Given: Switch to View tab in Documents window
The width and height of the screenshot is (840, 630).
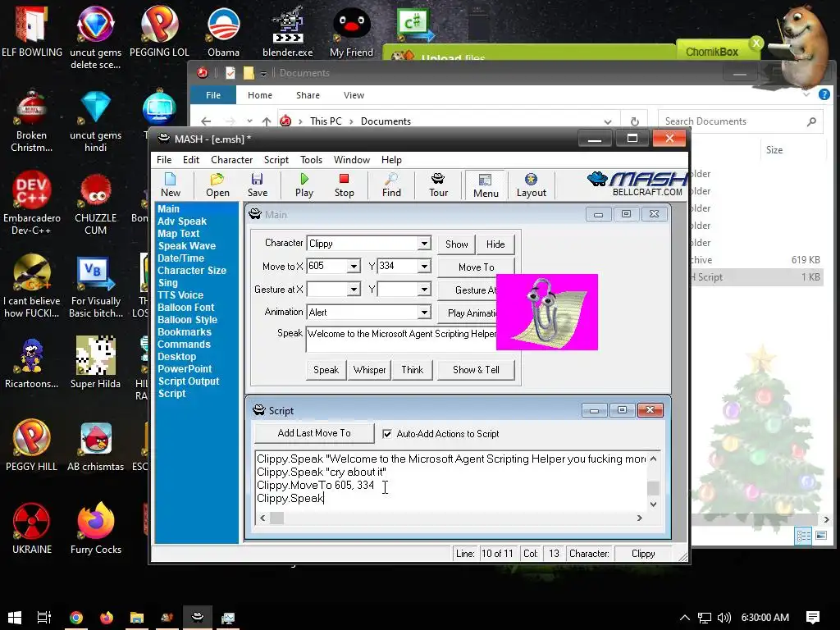Looking at the screenshot, I should [354, 95].
